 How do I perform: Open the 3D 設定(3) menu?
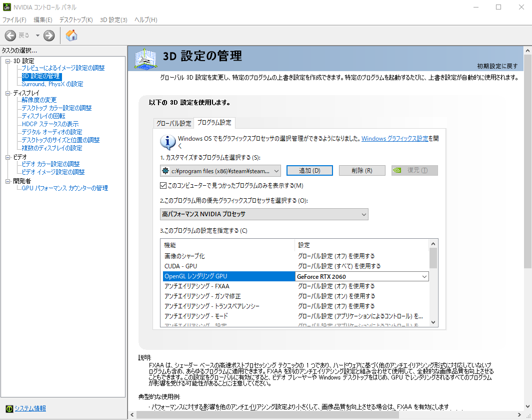point(113,20)
